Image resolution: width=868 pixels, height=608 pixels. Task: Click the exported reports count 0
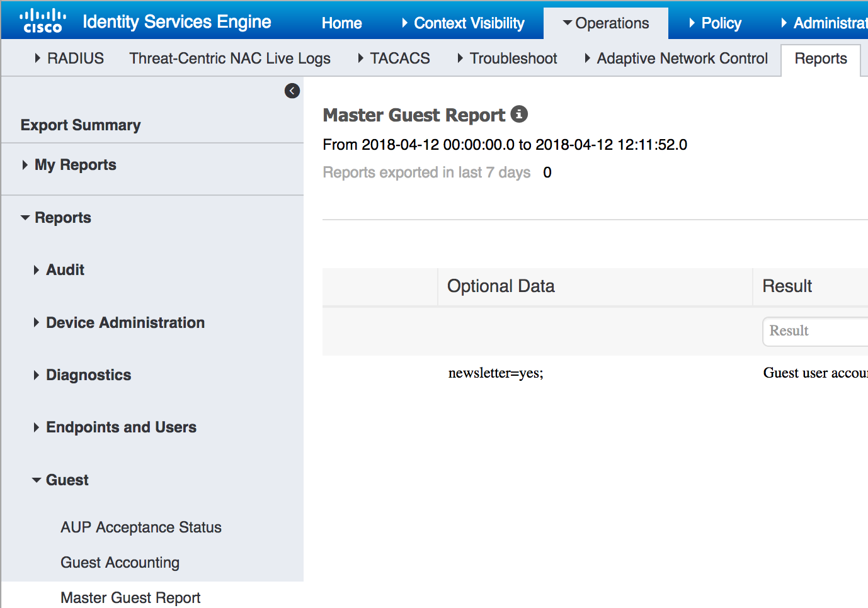[x=547, y=172]
